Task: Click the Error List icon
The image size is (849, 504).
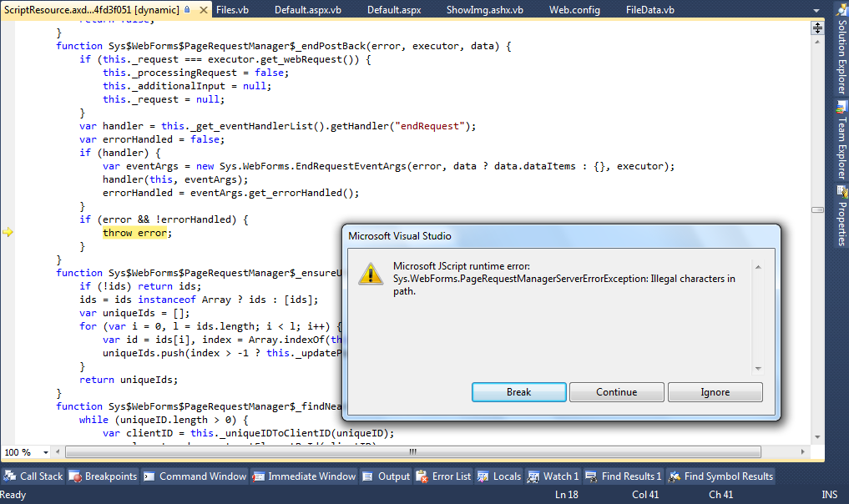Action: [422, 476]
